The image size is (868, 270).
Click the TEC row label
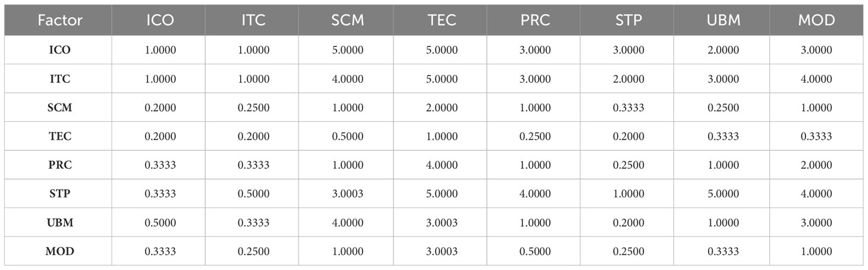(60, 136)
